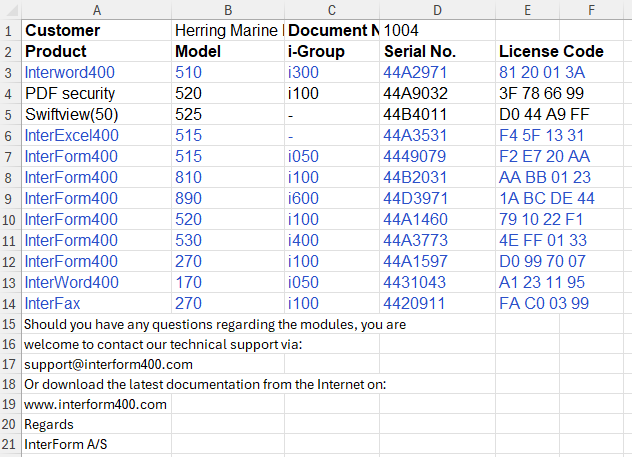Select row 21 header
The image size is (632, 457).
[x=9, y=444]
